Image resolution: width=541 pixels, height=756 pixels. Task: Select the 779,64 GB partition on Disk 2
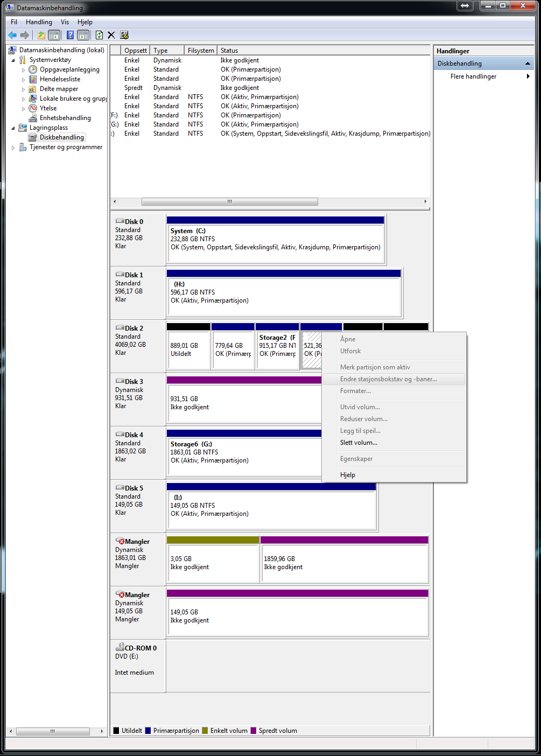[233, 346]
